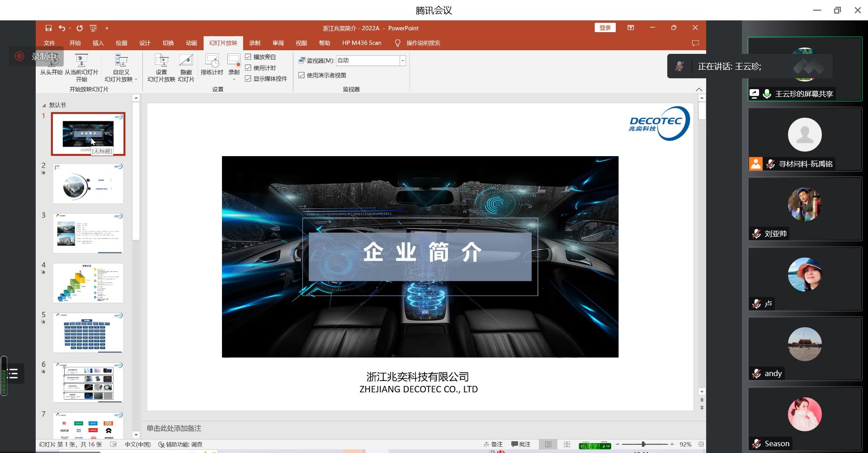
Task: Select participant tile named 刘亚帅
Action: pyautogui.click(x=805, y=209)
